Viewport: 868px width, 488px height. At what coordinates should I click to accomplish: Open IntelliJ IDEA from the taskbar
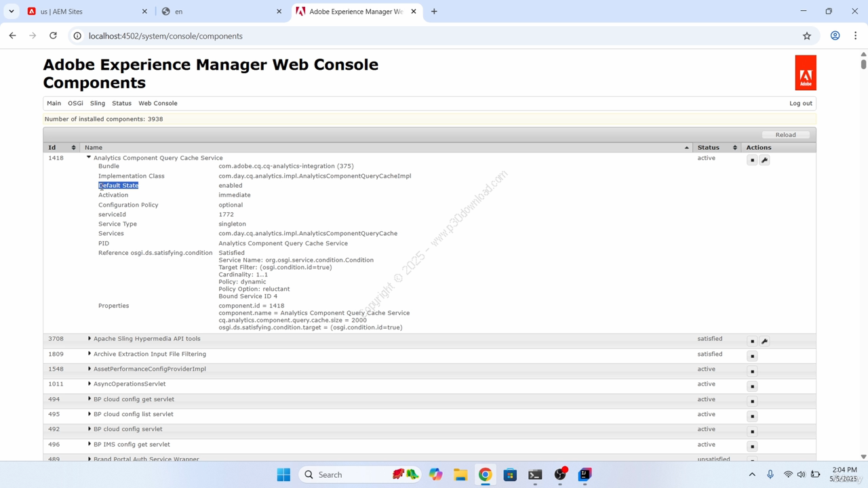(x=585, y=474)
